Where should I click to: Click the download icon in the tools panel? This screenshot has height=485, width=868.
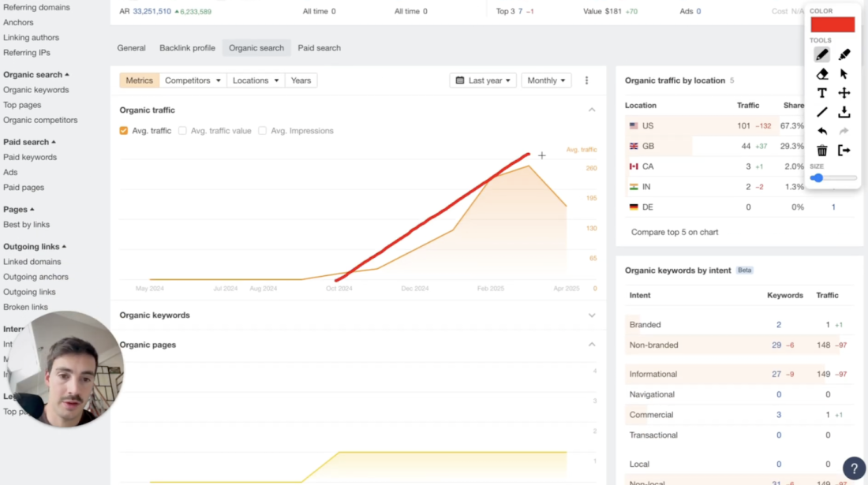(x=844, y=112)
